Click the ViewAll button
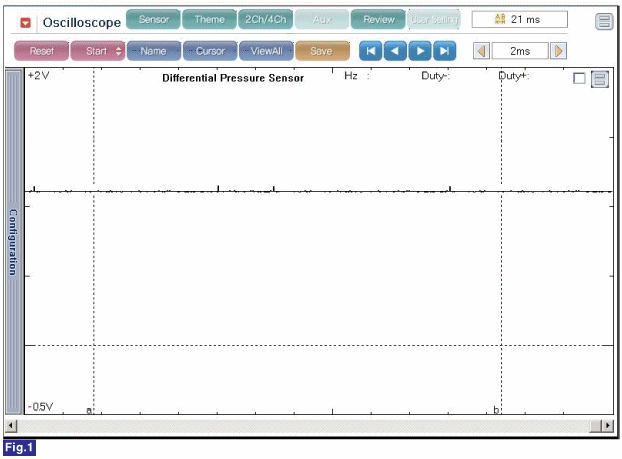Screen dimensions: 622x459 click(x=265, y=51)
